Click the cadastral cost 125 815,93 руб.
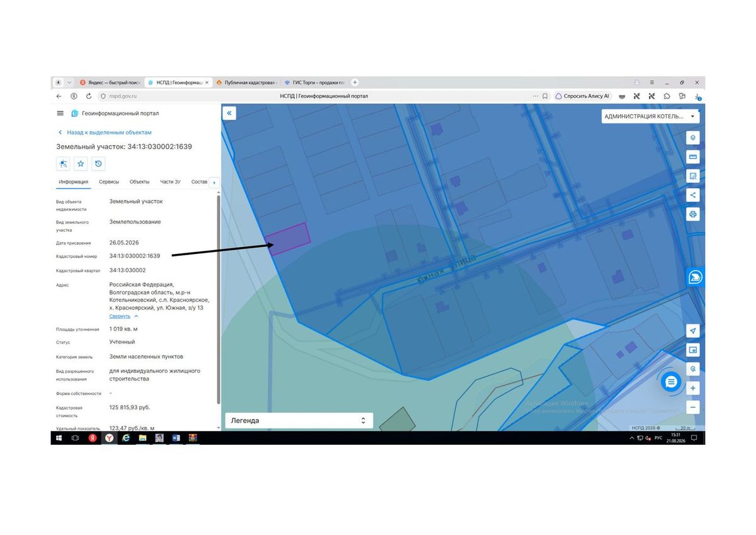The image size is (756, 535). (x=130, y=407)
